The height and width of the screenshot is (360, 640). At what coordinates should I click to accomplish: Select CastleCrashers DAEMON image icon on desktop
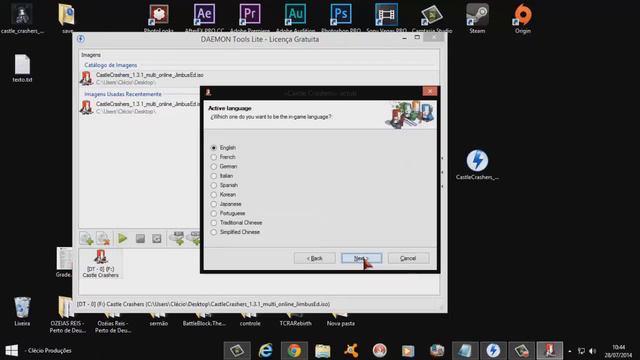click(x=477, y=164)
